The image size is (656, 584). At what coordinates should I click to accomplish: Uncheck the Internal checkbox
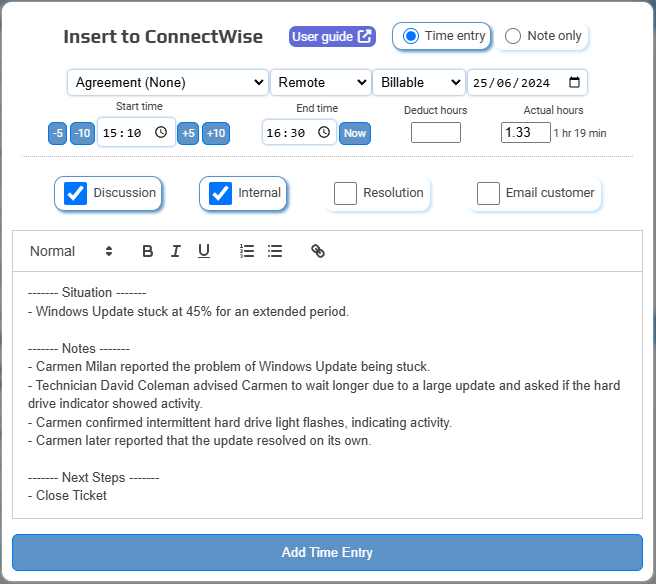pos(220,193)
